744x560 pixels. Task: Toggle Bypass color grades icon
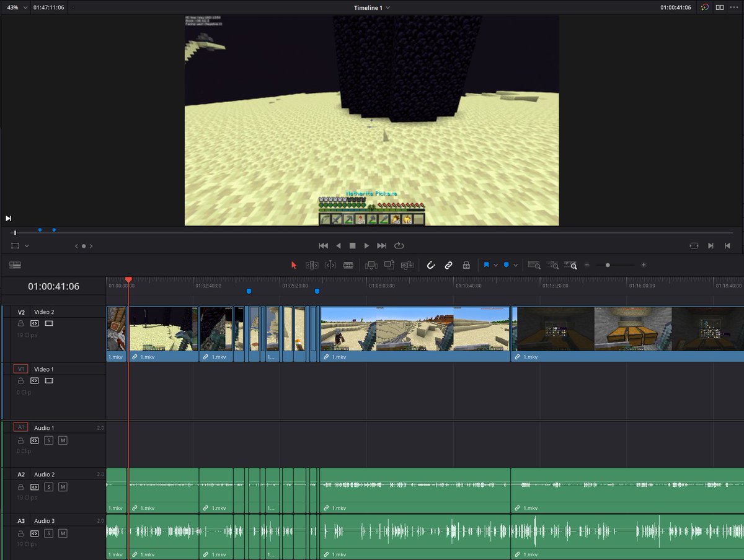point(705,7)
